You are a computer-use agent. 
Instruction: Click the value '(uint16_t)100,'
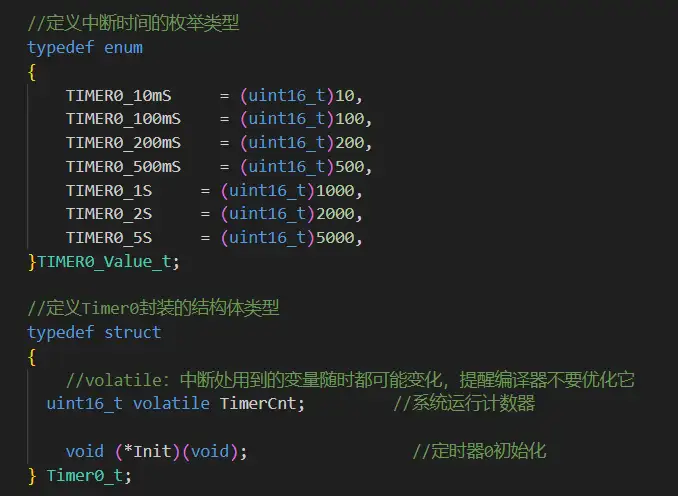(306, 119)
